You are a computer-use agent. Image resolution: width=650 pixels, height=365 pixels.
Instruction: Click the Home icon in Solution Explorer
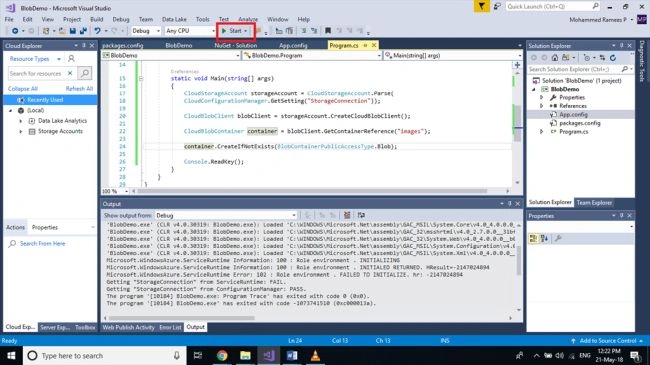tap(555, 58)
